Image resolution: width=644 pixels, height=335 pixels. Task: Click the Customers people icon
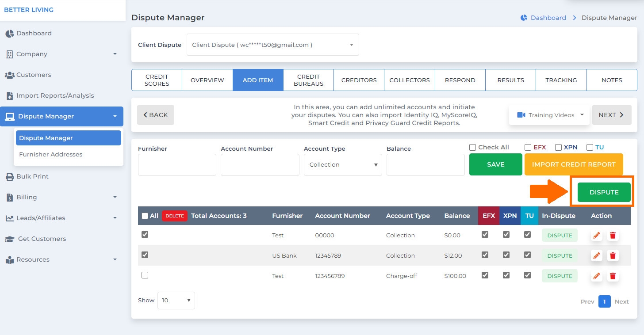9,75
